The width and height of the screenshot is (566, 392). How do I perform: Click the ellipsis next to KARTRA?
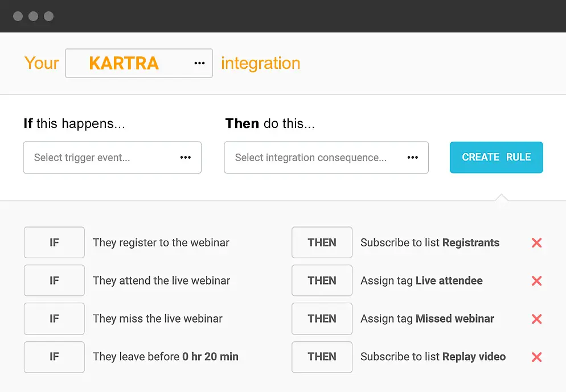199,63
